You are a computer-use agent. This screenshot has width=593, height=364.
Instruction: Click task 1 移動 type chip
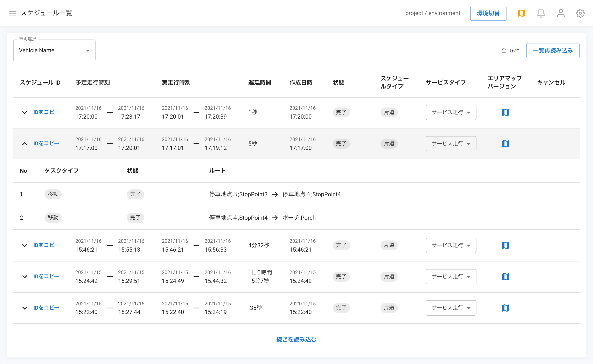point(53,194)
